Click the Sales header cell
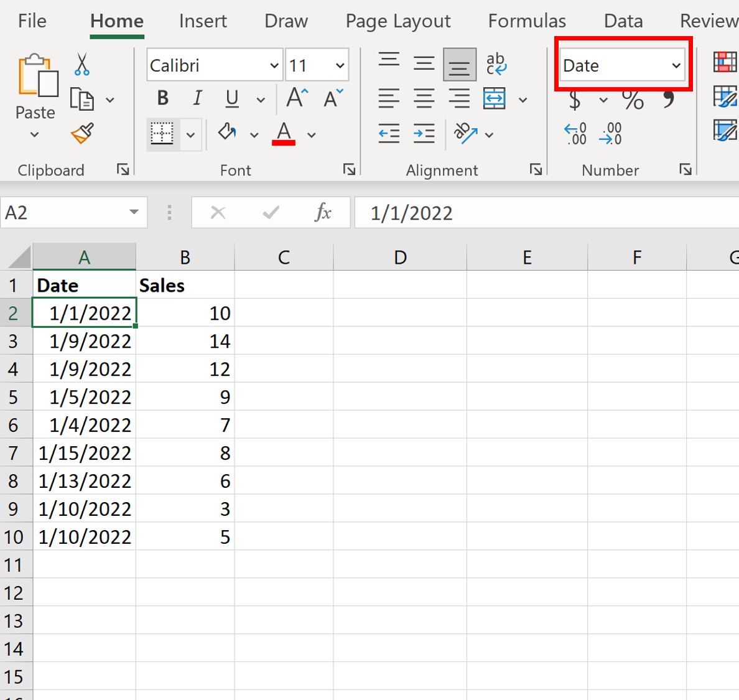The width and height of the screenshot is (739, 700). pyautogui.click(x=185, y=285)
